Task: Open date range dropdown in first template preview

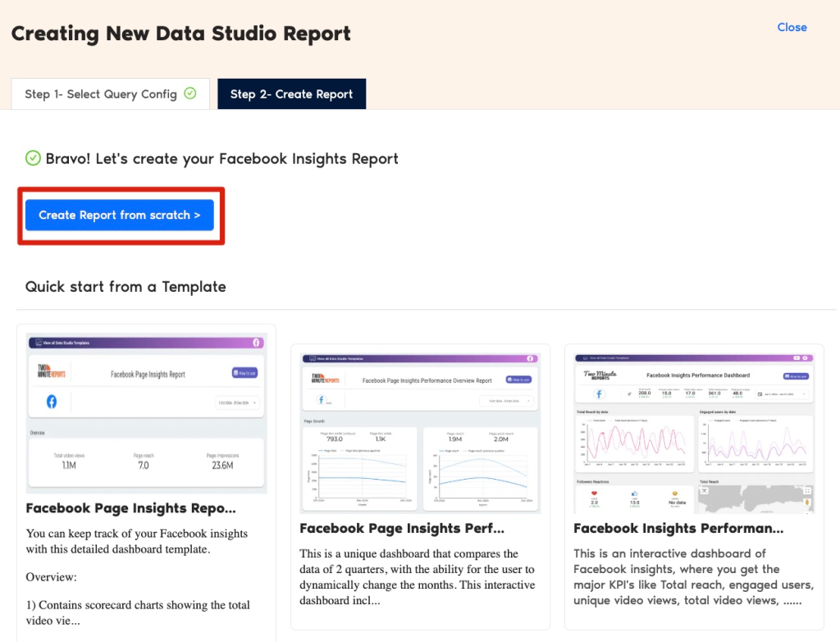Action: [x=237, y=402]
